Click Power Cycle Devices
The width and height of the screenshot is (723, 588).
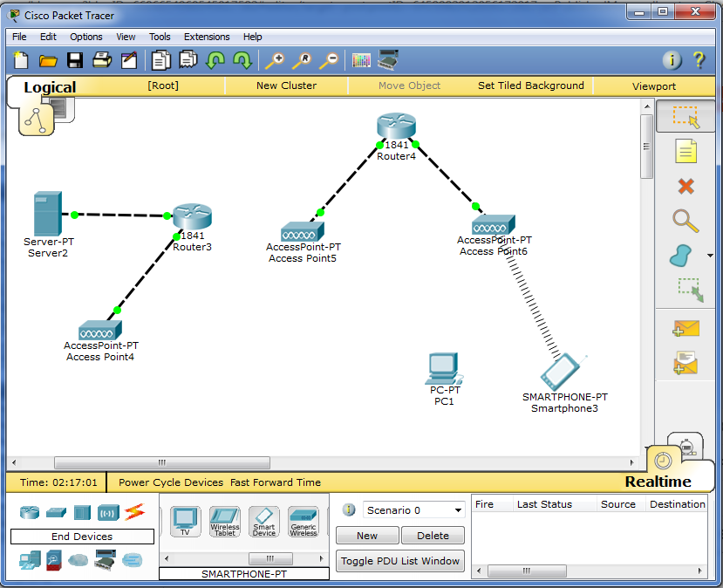pos(171,482)
